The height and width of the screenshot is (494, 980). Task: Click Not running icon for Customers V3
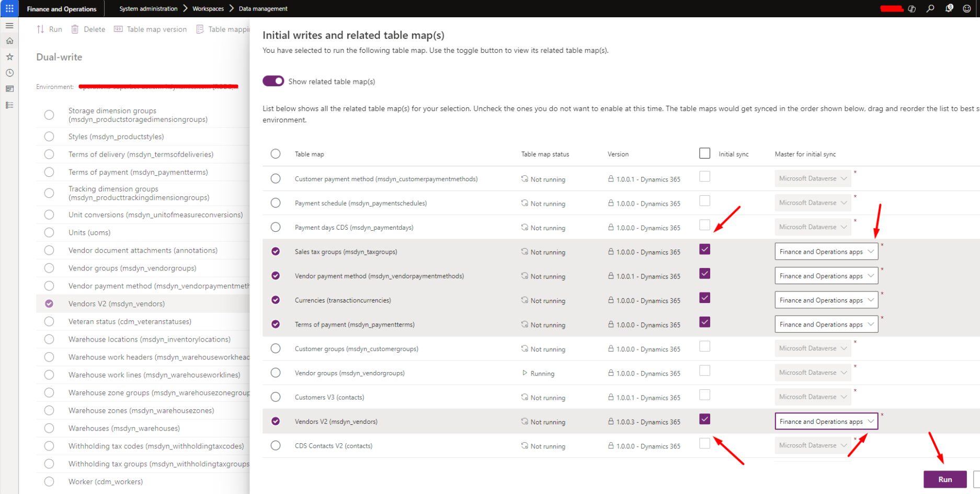click(525, 397)
